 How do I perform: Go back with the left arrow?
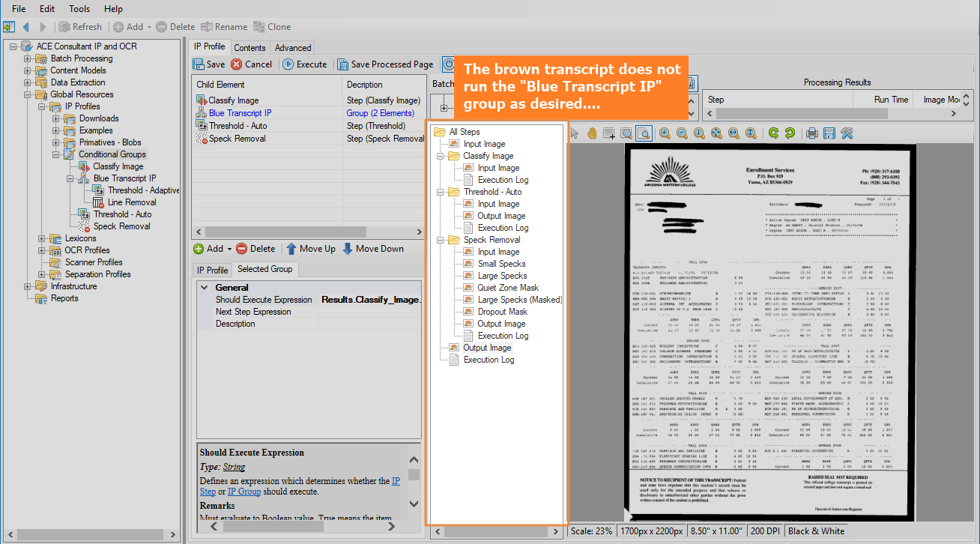tap(26, 27)
